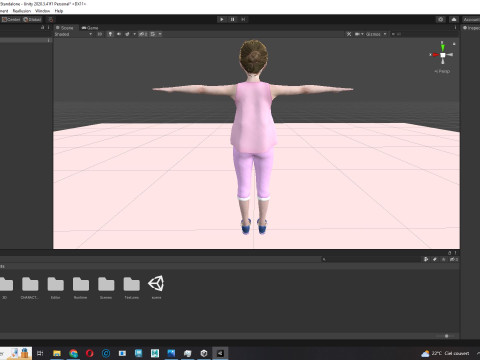Open the grid settings dropdown arrow
Screen dimensions: 480x360
coord(160,34)
